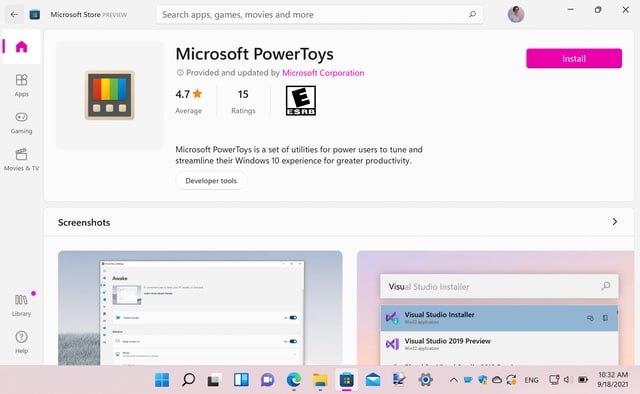Image resolution: width=640 pixels, height=394 pixels.
Task: Click the battery status icon
Action: pyautogui.click(x=583, y=380)
